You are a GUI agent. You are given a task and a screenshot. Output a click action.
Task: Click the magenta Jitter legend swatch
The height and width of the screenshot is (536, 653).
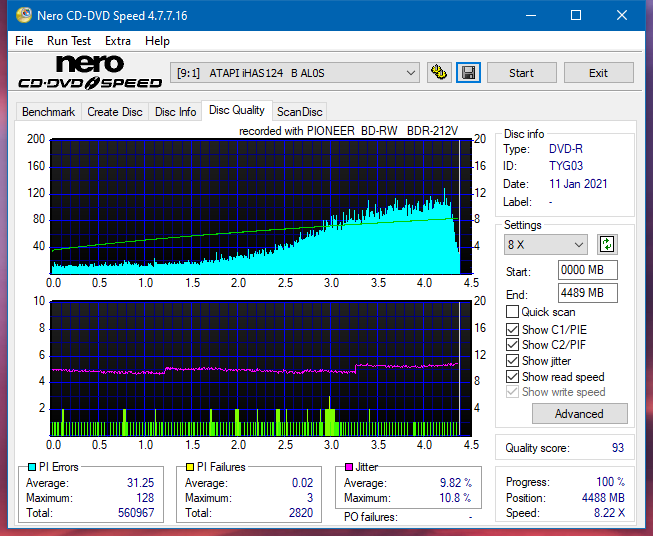(349, 467)
